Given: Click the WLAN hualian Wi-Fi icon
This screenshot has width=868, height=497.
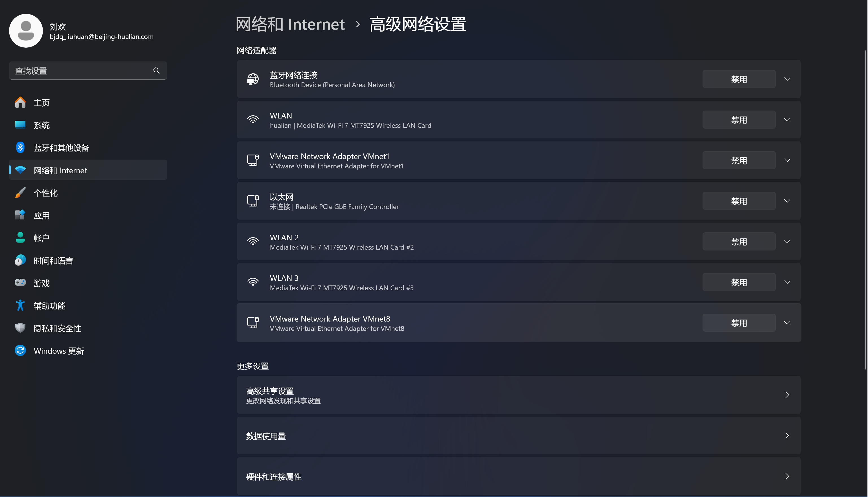Looking at the screenshot, I should (253, 120).
